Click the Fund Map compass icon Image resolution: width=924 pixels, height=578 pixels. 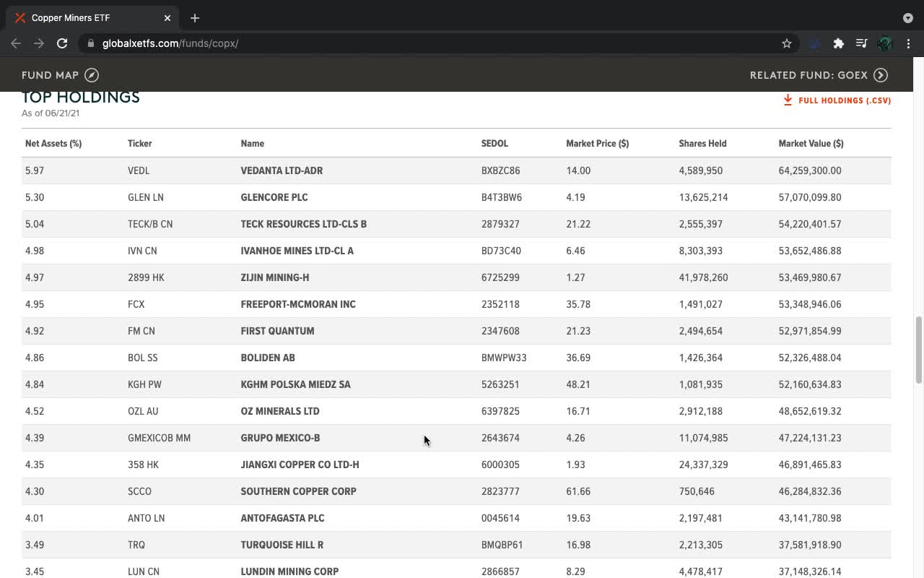click(x=92, y=75)
